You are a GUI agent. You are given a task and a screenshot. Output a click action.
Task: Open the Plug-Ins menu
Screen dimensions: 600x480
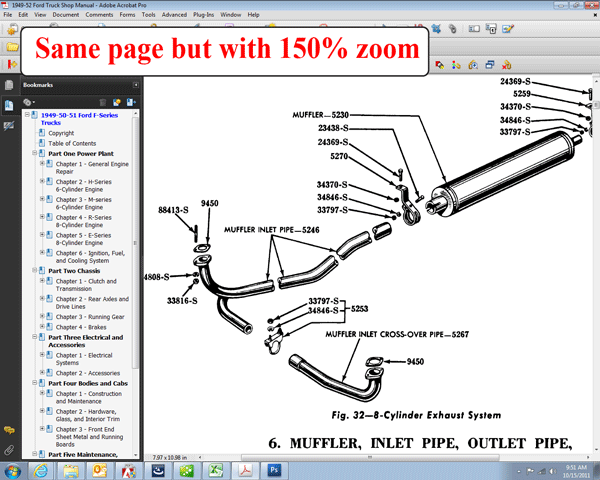203,15
